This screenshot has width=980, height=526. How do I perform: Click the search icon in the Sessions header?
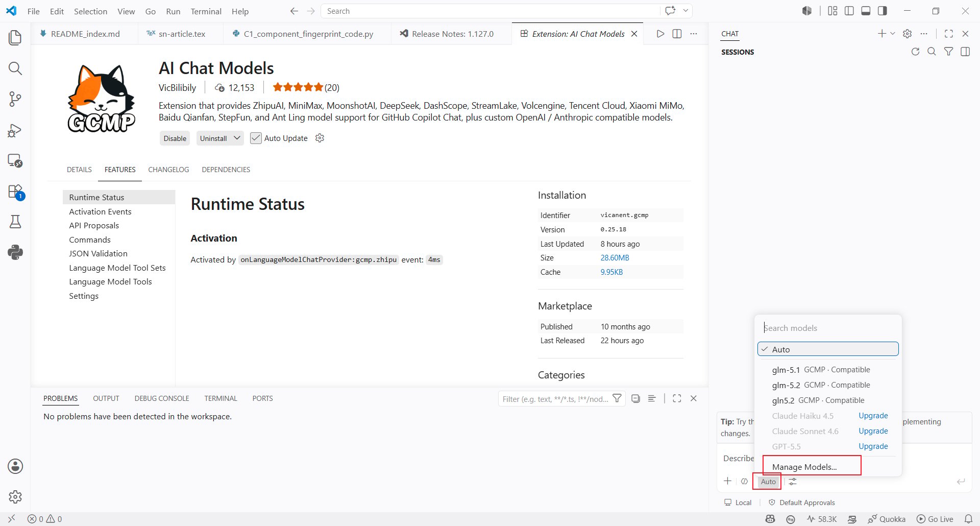tap(932, 52)
